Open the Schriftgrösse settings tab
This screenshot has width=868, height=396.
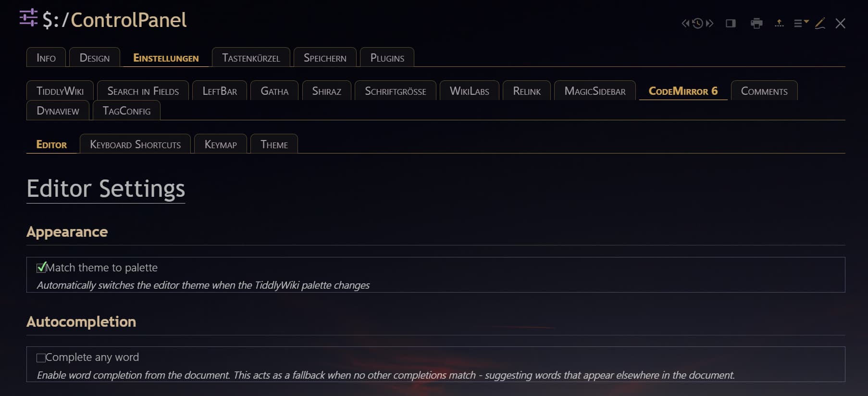(x=395, y=91)
